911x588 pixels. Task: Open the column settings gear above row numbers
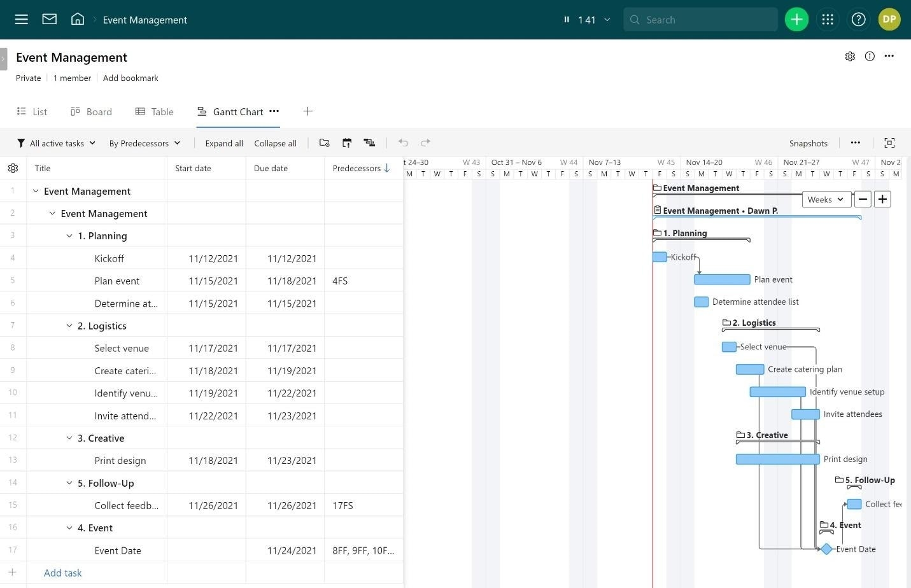(13, 168)
